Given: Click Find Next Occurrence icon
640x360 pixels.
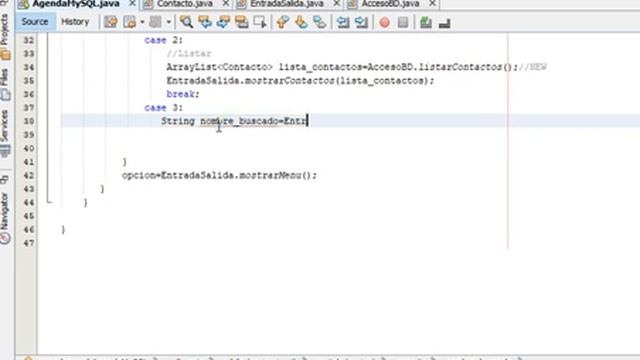Looking at the screenshot, I should 223,22.
